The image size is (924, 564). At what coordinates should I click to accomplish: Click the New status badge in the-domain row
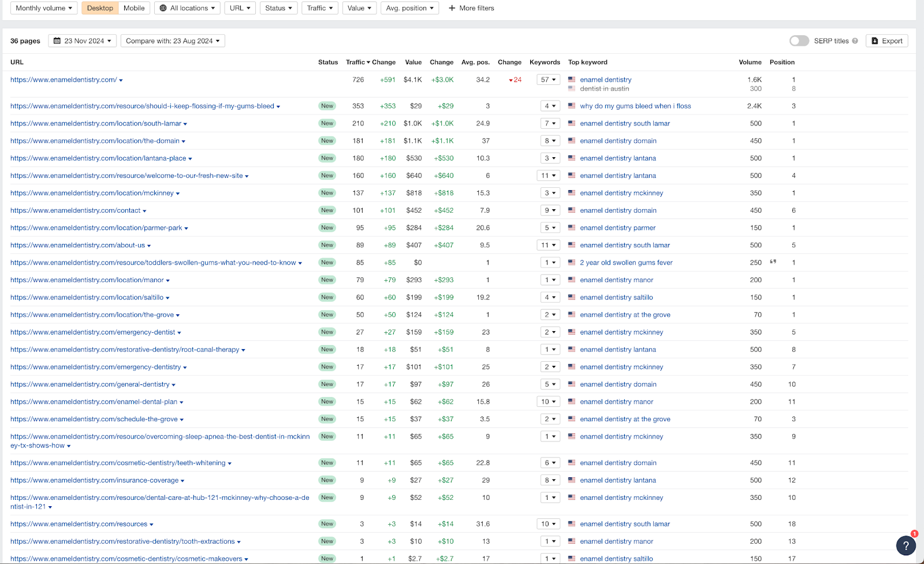tap(327, 141)
